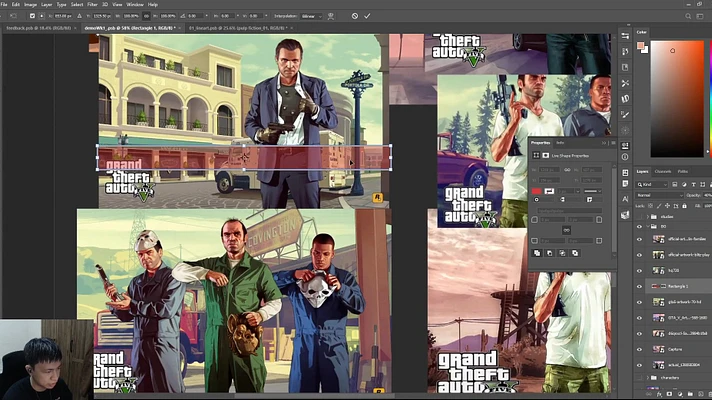The height and width of the screenshot is (400, 712).
Task: Open the layer Kind filter dropdown
Action: [x=652, y=184]
